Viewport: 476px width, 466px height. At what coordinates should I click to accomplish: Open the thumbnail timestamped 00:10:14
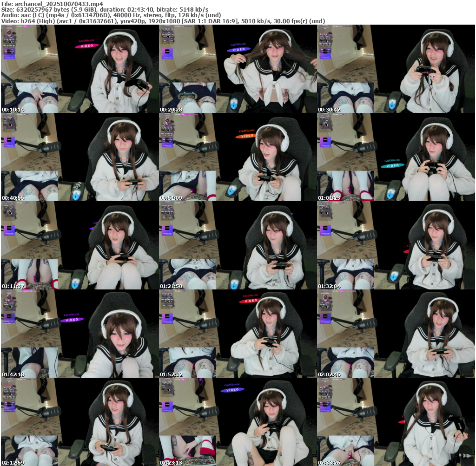tap(79, 69)
